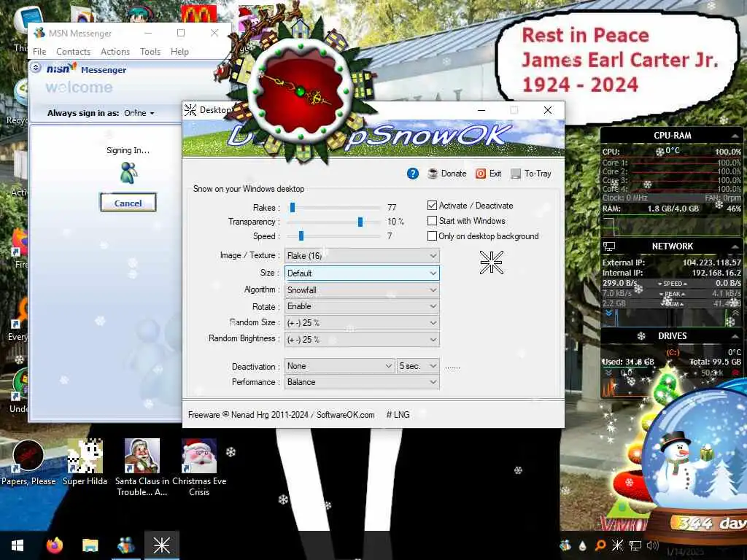Viewport: 747px width, 560px height.
Task: Collapse the DRIVES gadget panel
Action: (735, 336)
